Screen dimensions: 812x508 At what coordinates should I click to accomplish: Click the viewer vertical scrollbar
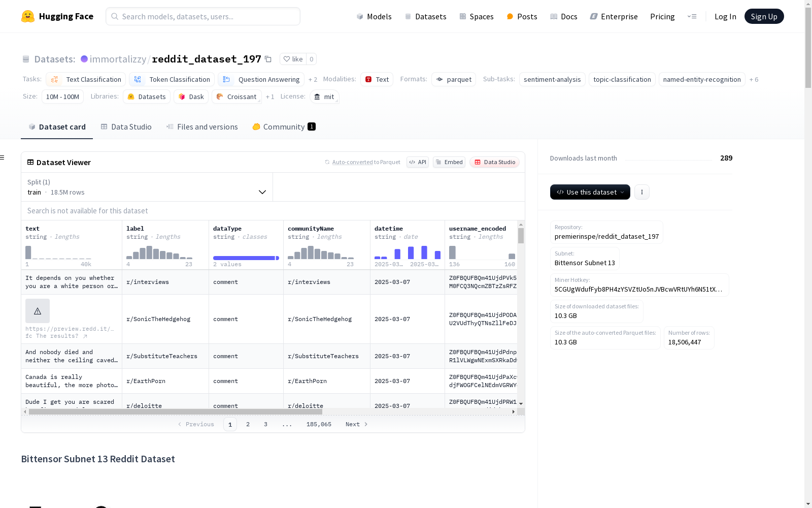coord(521,236)
